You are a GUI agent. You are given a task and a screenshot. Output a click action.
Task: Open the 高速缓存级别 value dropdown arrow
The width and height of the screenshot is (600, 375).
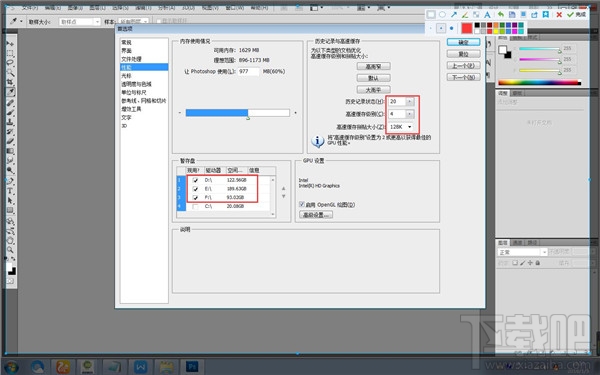point(410,114)
